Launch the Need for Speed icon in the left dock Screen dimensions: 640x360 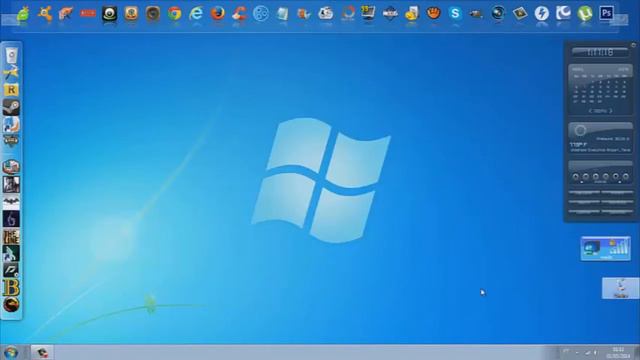pos(11,270)
